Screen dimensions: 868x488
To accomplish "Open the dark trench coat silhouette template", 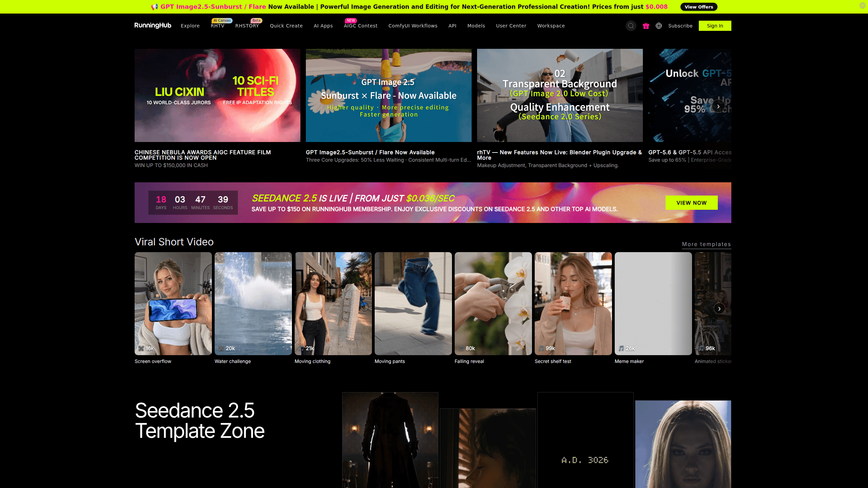I will click(x=390, y=440).
